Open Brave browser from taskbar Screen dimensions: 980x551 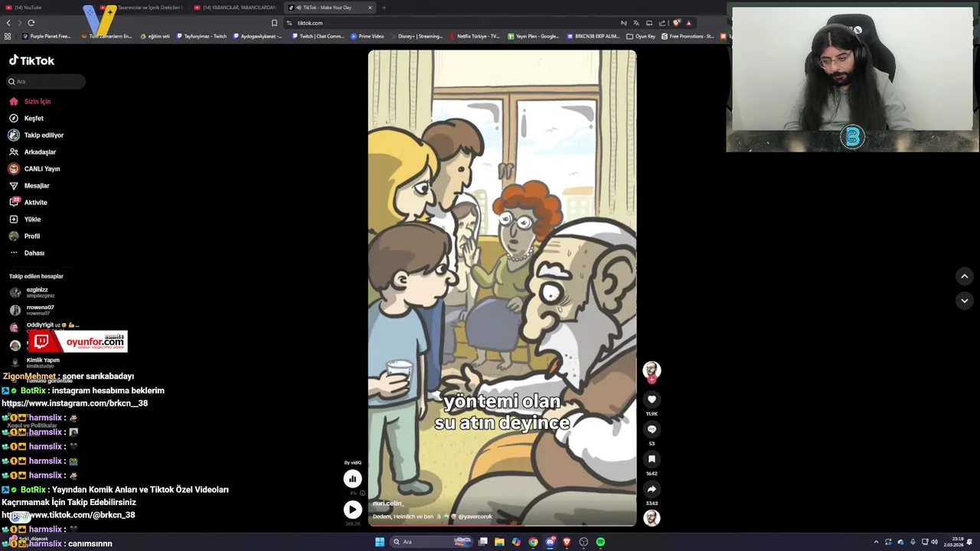(567, 542)
